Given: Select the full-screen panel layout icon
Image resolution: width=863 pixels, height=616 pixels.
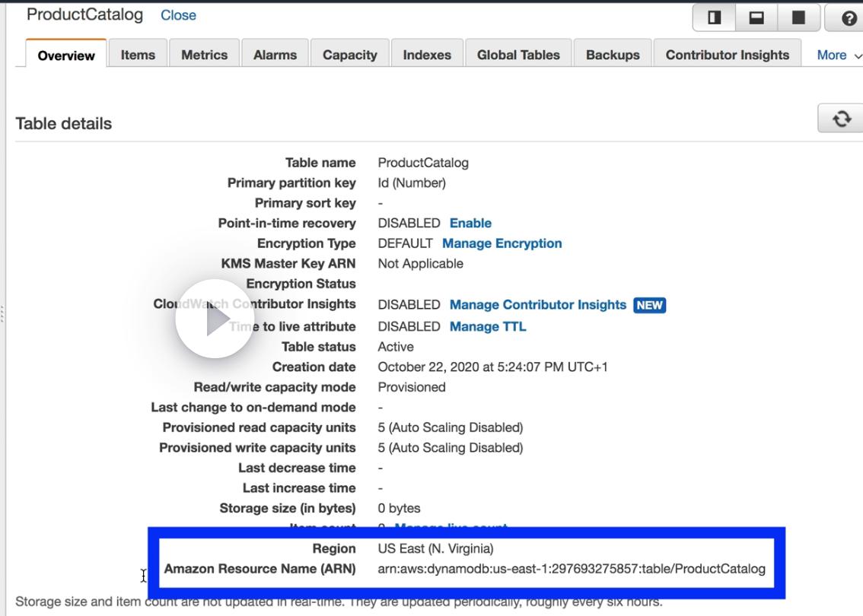Looking at the screenshot, I should point(798,17).
